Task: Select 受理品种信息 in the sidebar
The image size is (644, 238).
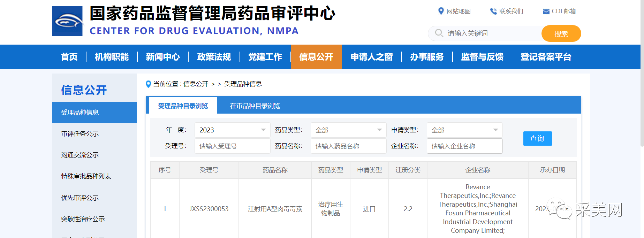Action: pos(94,112)
